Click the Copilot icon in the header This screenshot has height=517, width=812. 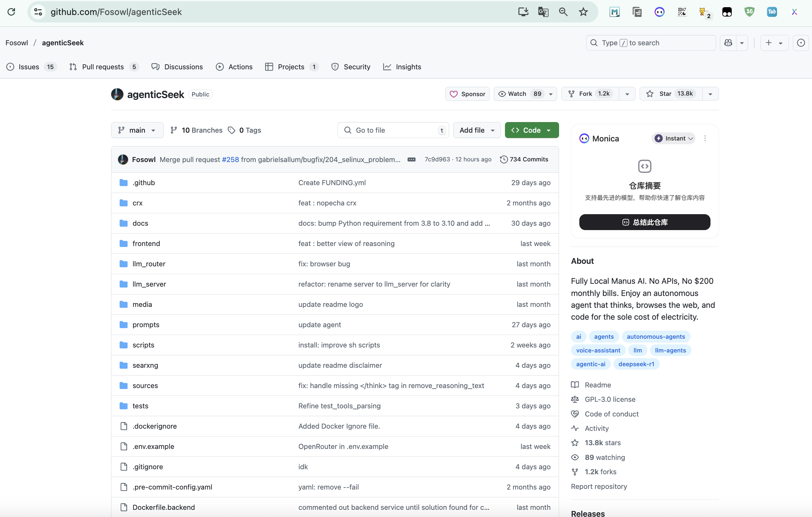pos(728,43)
